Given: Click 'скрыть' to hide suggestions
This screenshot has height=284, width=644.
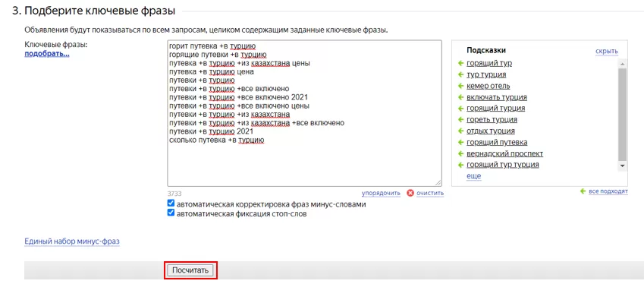Looking at the screenshot, I should pyautogui.click(x=607, y=52).
